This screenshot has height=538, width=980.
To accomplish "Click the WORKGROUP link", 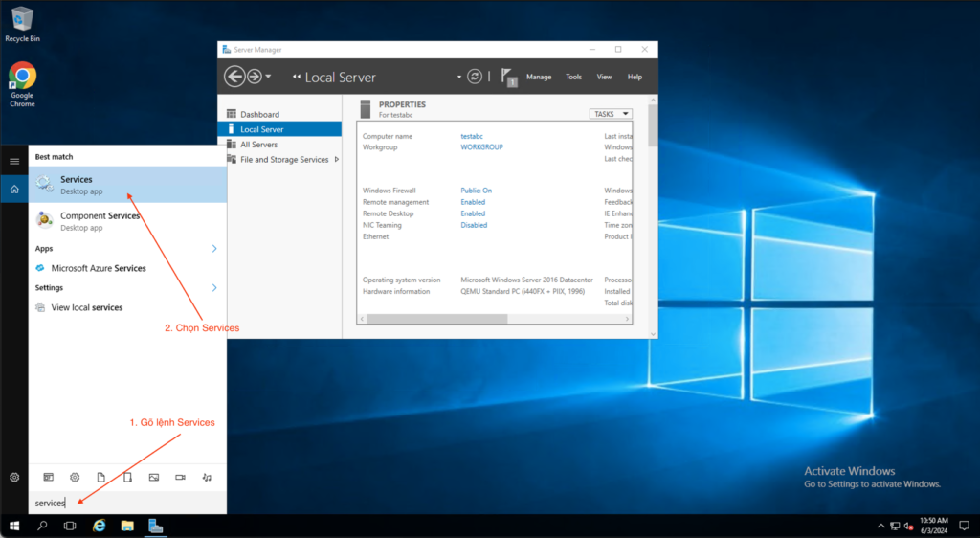I will [x=481, y=147].
